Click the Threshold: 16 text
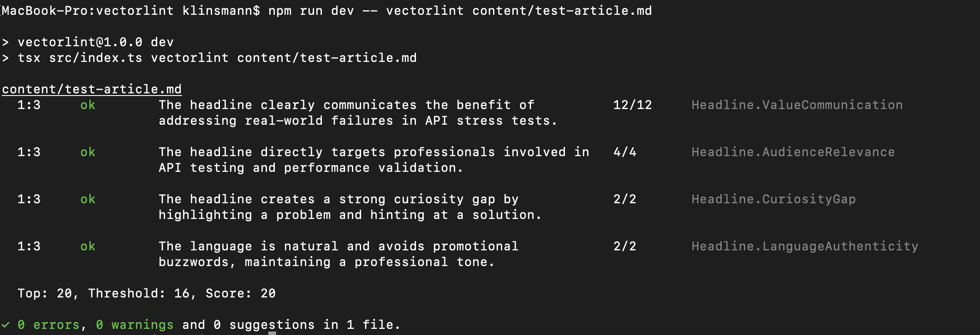 coord(139,294)
